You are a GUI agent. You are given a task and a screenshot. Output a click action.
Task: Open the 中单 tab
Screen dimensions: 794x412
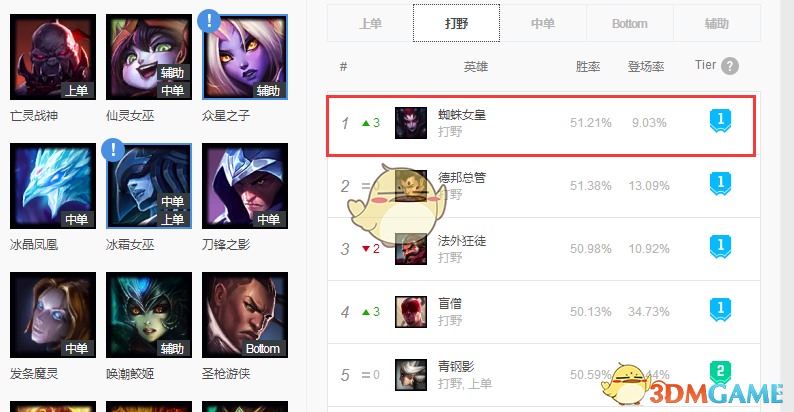543,23
